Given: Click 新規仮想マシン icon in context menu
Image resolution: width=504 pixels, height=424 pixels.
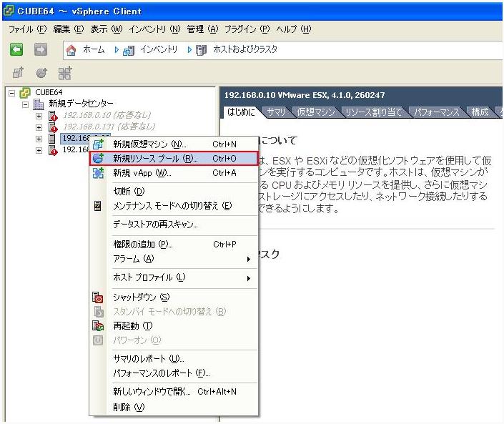Looking at the screenshot, I should click(x=98, y=144).
